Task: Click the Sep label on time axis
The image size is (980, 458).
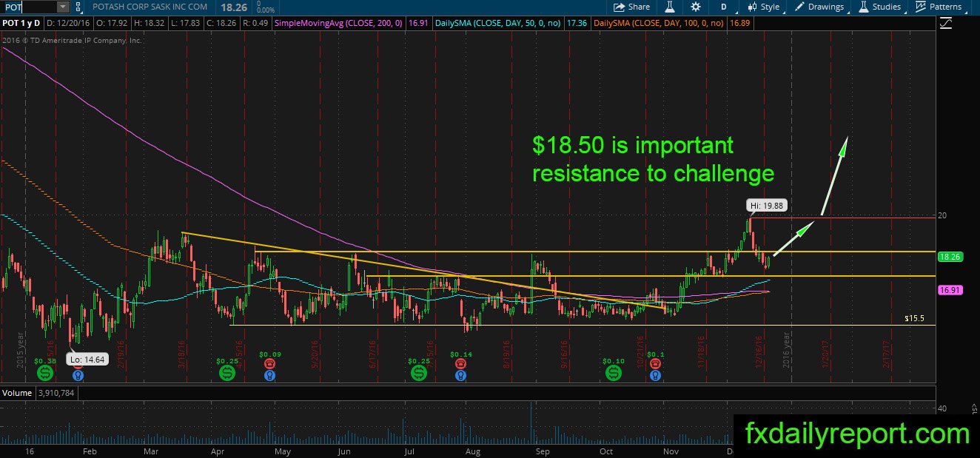Action: click(x=542, y=451)
